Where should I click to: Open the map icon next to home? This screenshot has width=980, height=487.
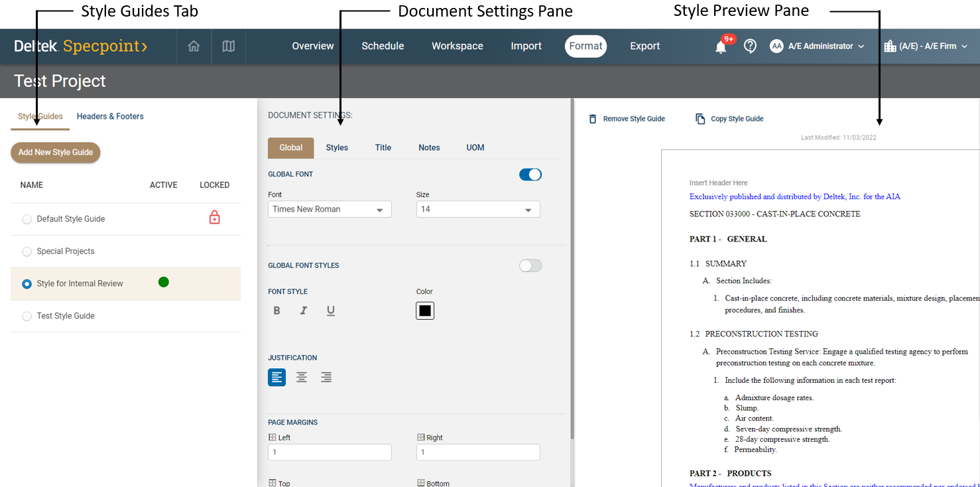(x=229, y=46)
